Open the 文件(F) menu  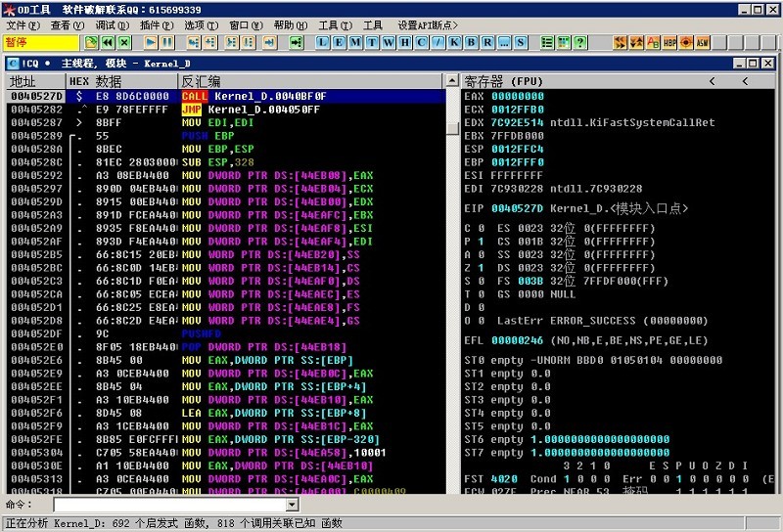(23, 25)
